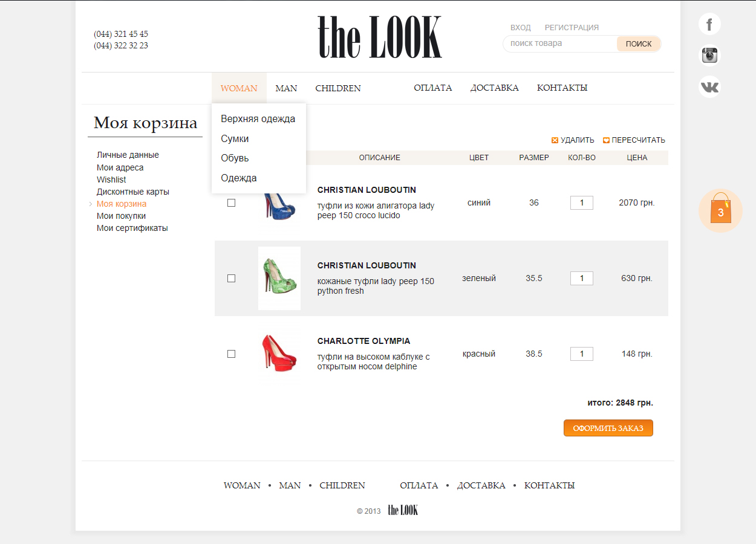Viewport: 756px width, 544px height.
Task: Click the footer MAN link
Action: click(x=290, y=486)
